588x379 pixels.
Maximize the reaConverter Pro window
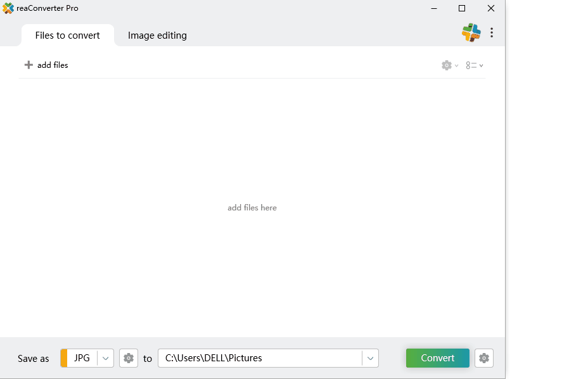pyautogui.click(x=462, y=8)
